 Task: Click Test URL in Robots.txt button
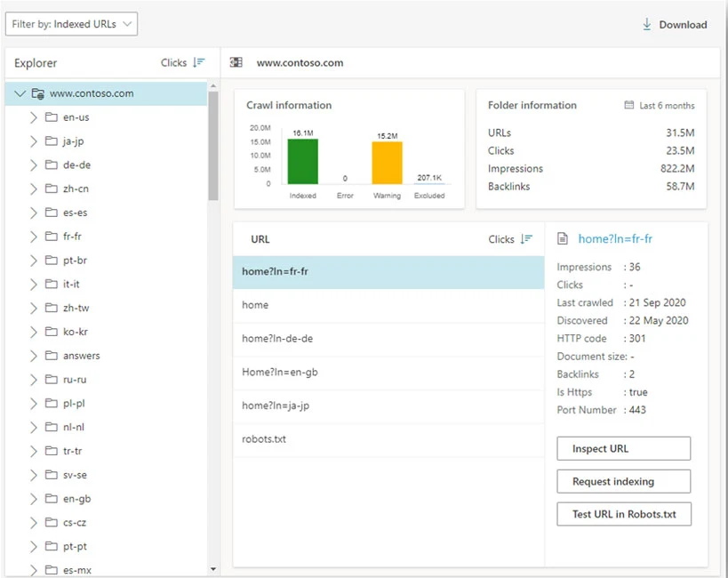tap(623, 514)
